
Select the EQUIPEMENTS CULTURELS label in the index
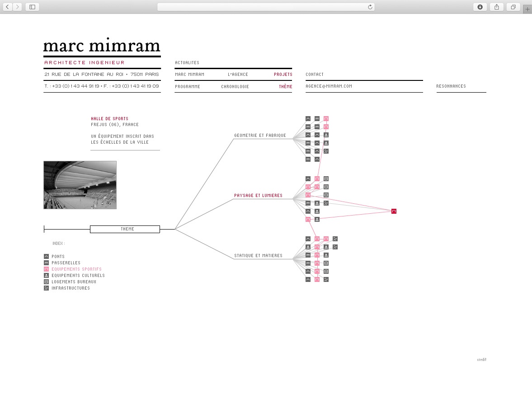[78, 275]
